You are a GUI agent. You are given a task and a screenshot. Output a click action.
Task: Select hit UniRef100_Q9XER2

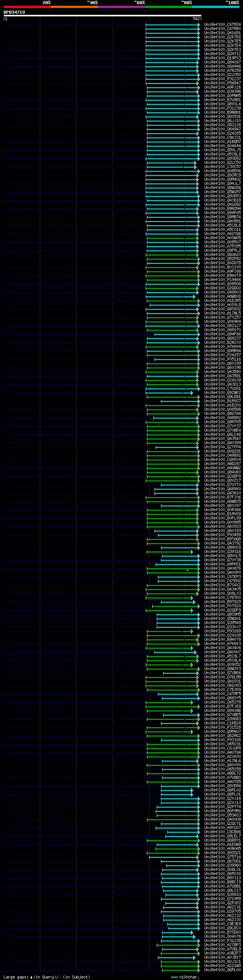pyautogui.click(x=222, y=159)
